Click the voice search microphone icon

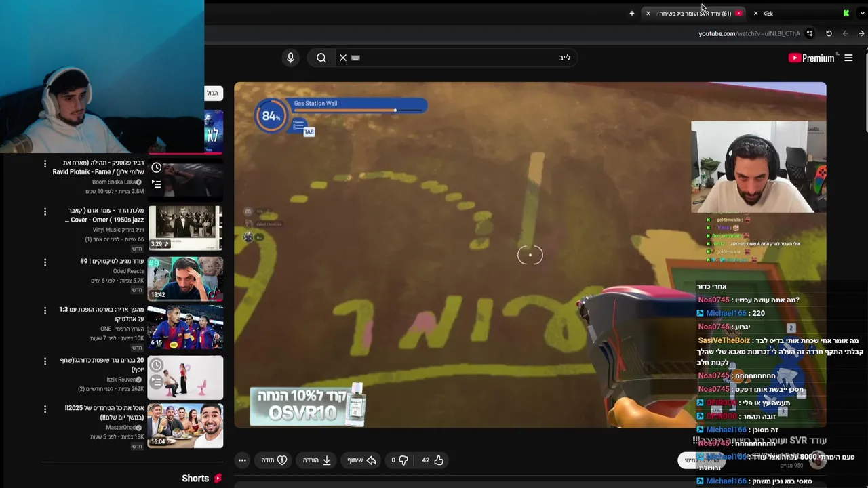click(290, 58)
